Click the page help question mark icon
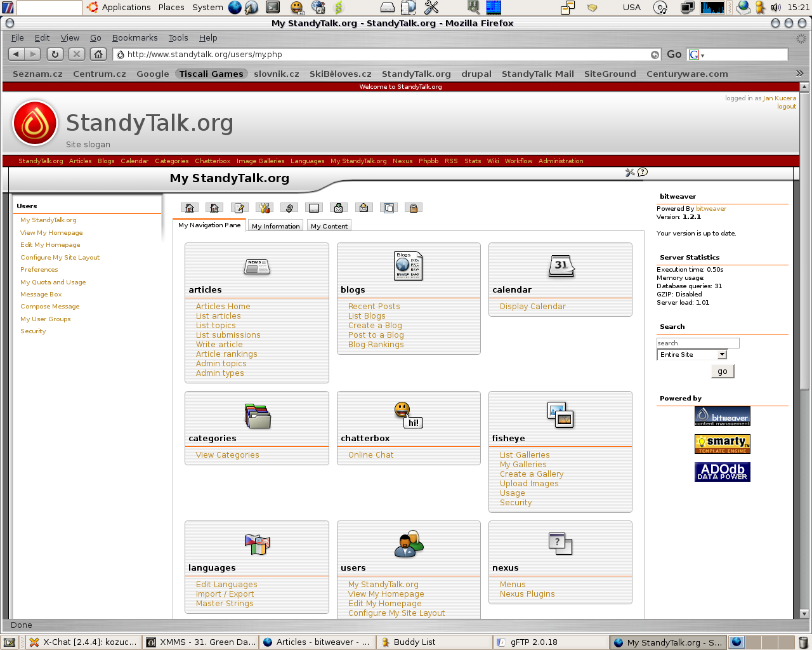This screenshot has height=650, width=812. coord(643,172)
